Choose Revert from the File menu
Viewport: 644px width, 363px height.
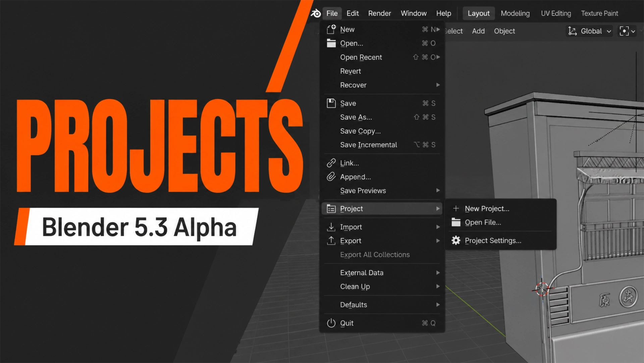382,71
